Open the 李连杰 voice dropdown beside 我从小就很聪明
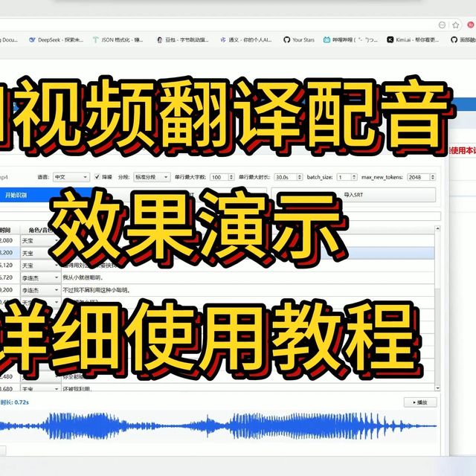Image resolution: width=476 pixels, height=476 pixels. pyautogui.click(x=41, y=277)
